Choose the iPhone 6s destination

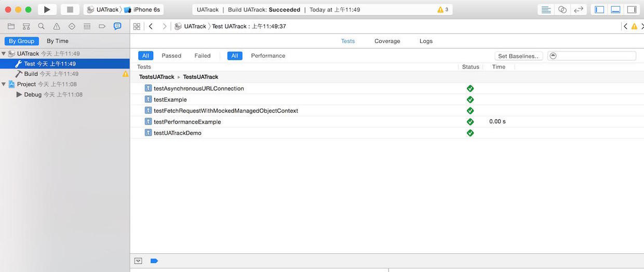click(x=142, y=9)
